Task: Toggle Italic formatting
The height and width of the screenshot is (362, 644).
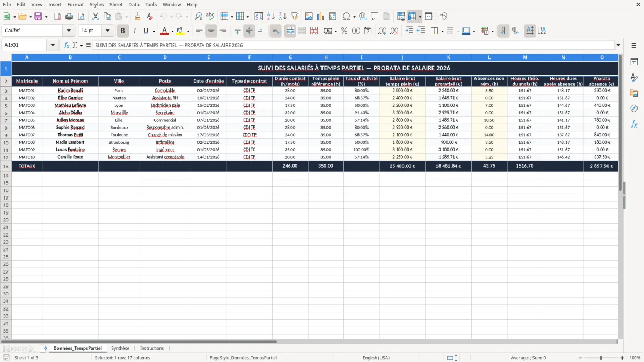Action: tap(135, 31)
